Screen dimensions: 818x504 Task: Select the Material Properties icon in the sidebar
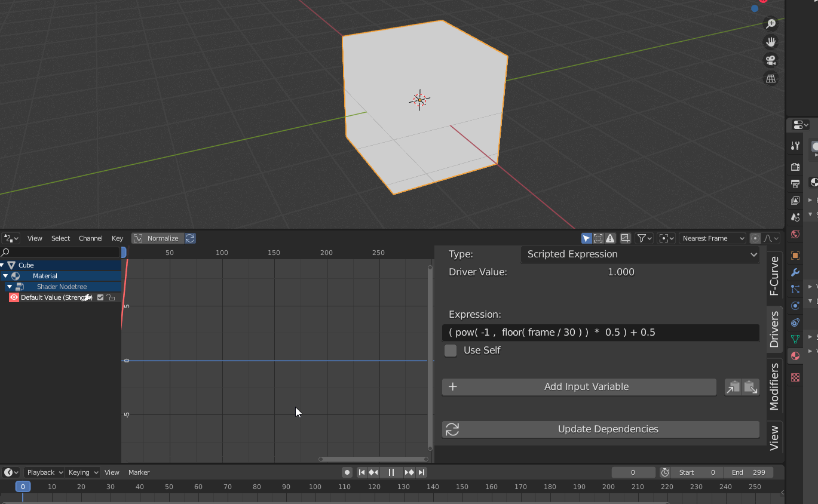[795, 356]
